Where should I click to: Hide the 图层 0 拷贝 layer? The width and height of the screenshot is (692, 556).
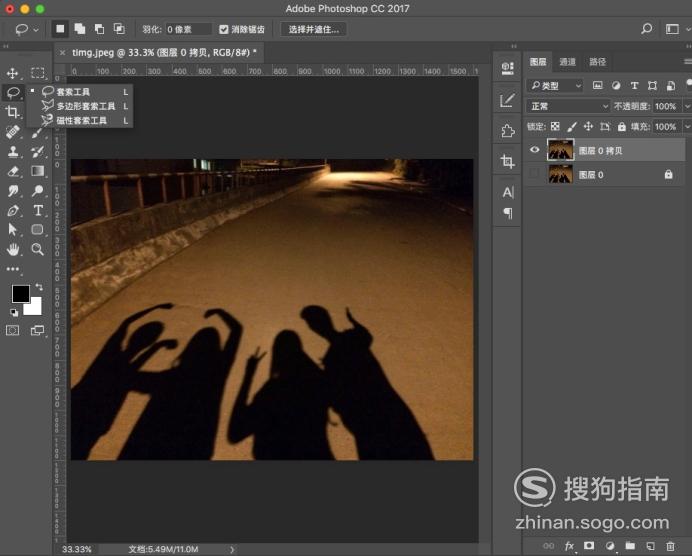click(x=534, y=150)
